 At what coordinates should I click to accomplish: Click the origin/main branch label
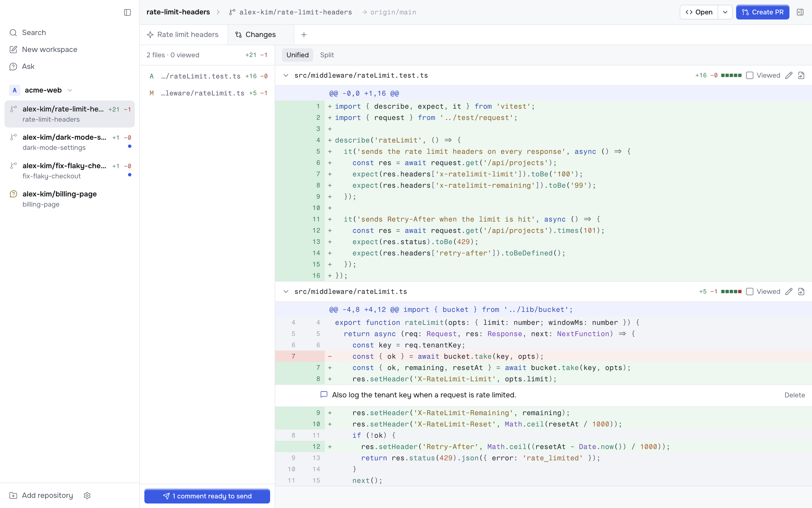[x=393, y=12]
